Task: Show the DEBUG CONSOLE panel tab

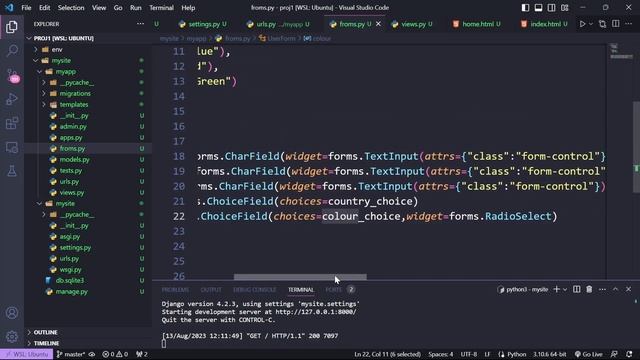Action: pos(255,290)
